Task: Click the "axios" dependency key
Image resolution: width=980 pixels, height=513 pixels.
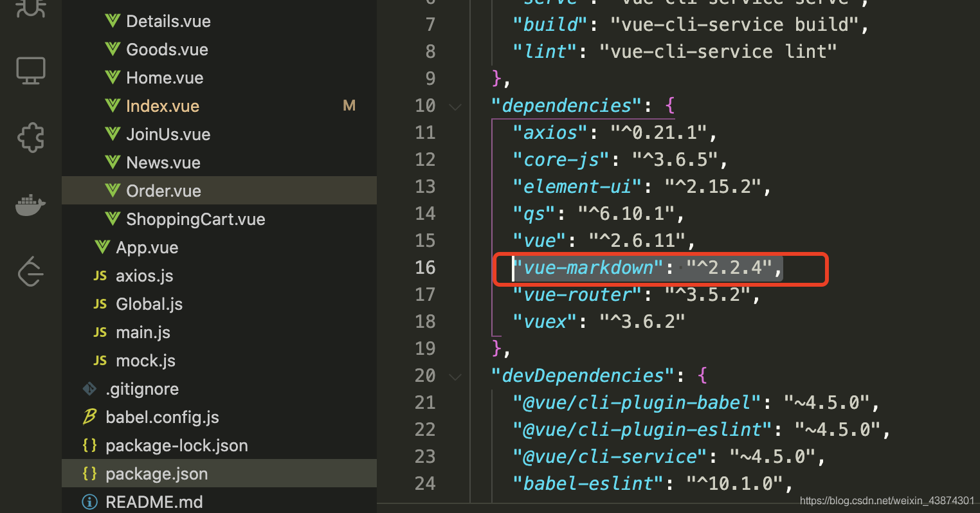Action: click(x=550, y=132)
